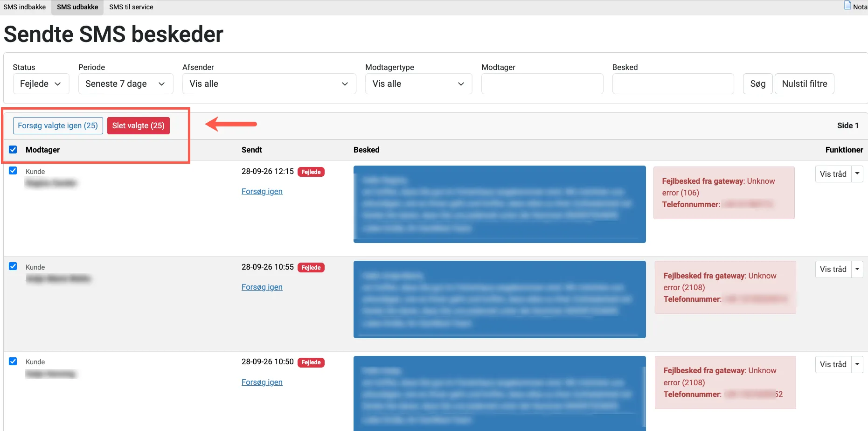Click the blue message body at 12:15

coord(500,204)
